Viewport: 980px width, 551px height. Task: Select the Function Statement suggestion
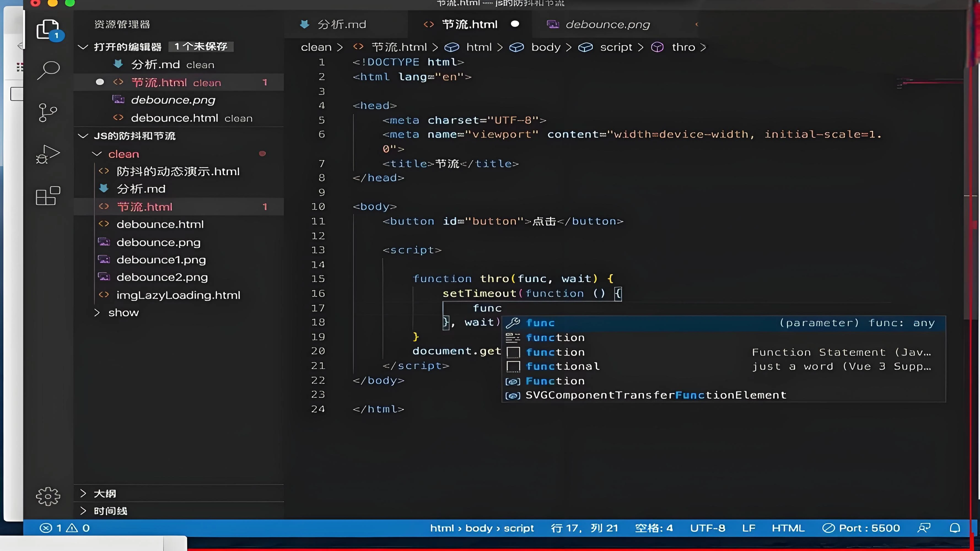click(x=723, y=352)
